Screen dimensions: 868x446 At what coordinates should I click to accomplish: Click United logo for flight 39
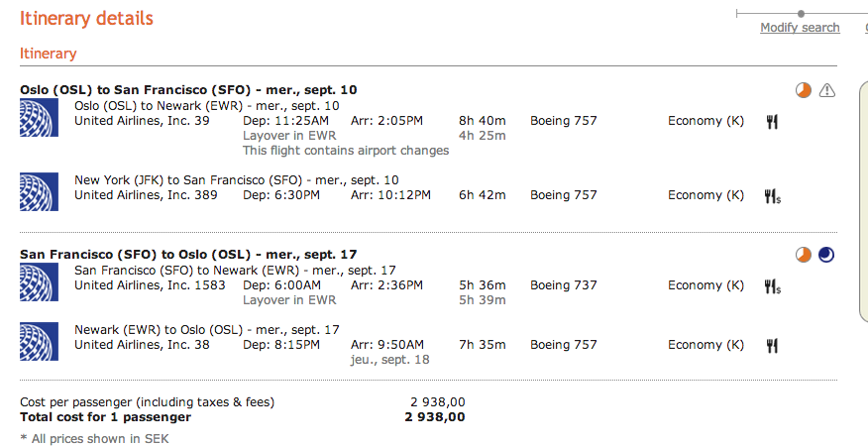[x=40, y=117]
